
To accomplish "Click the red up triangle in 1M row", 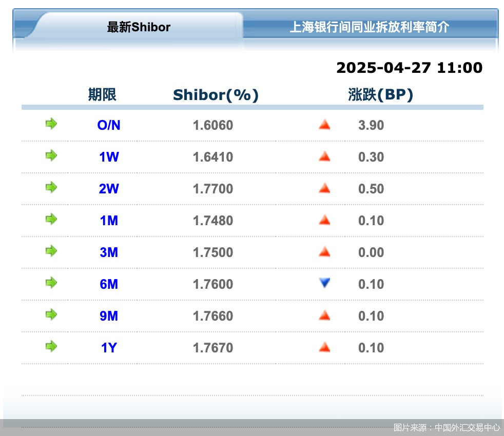I will [x=324, y=220].
